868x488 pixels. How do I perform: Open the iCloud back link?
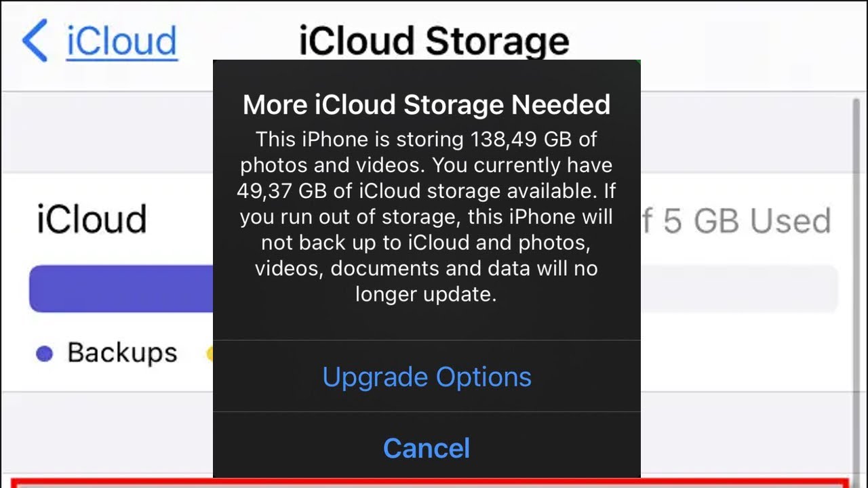pos(122,41)
